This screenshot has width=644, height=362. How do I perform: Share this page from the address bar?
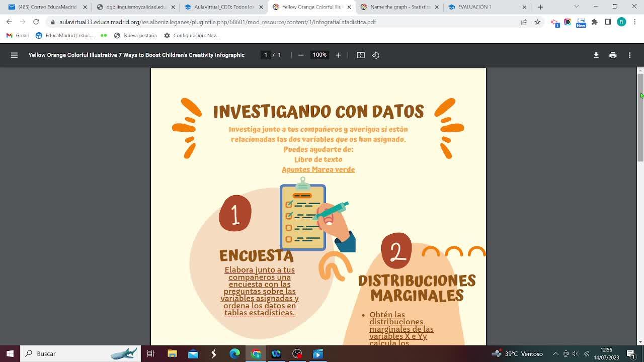point(524,22)
